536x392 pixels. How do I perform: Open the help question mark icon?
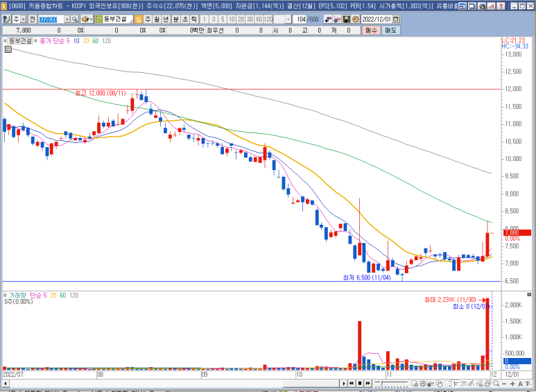pos(501,6)
